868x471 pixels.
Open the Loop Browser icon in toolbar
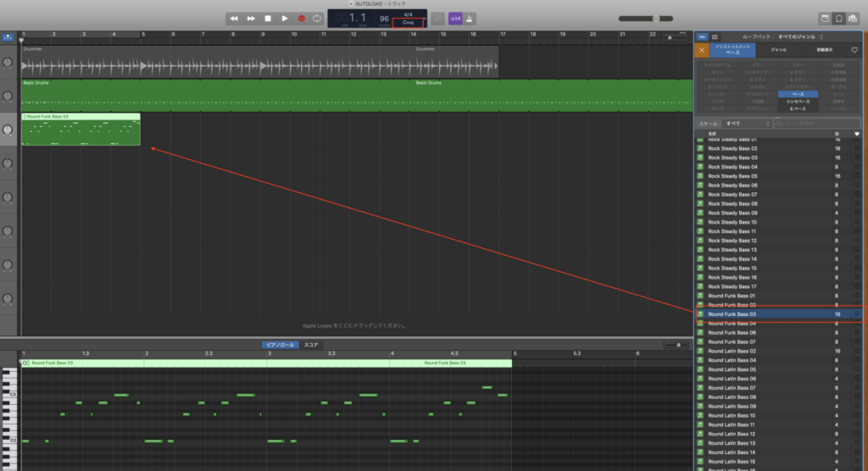click(x=840, y=18)
